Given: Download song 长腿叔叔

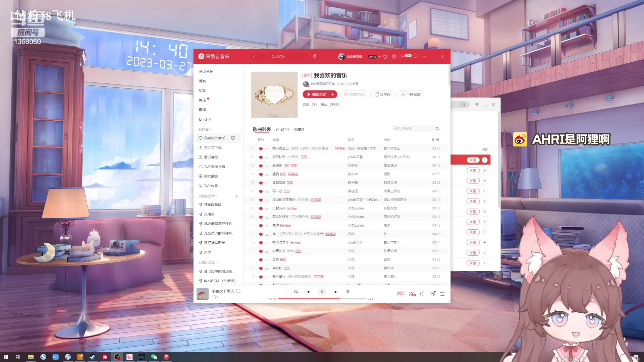Looking at the screenshot, I should 267,208.
